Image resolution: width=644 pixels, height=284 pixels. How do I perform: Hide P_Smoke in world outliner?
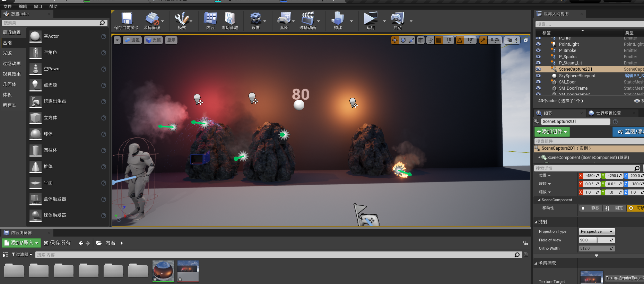pos(538,51)
